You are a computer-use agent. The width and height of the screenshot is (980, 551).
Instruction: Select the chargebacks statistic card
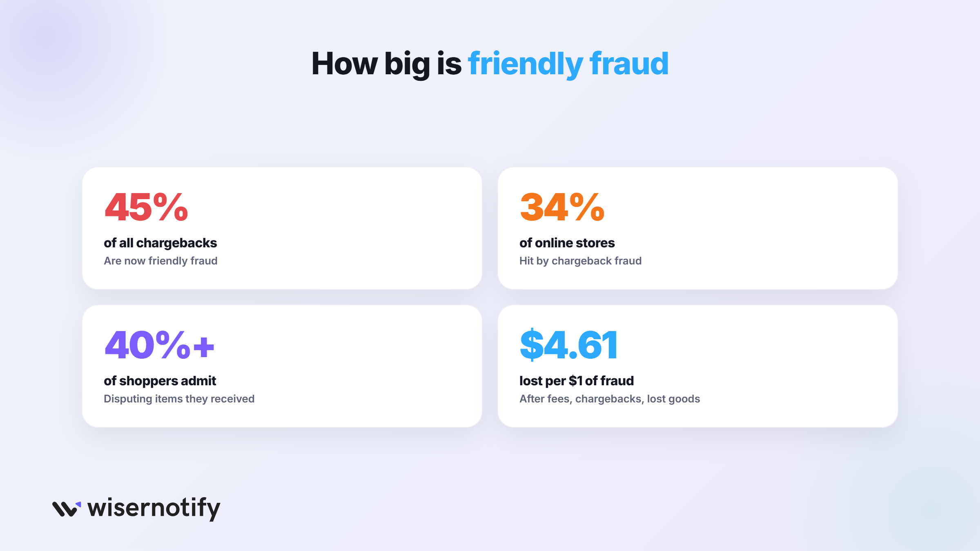[282, 228]
